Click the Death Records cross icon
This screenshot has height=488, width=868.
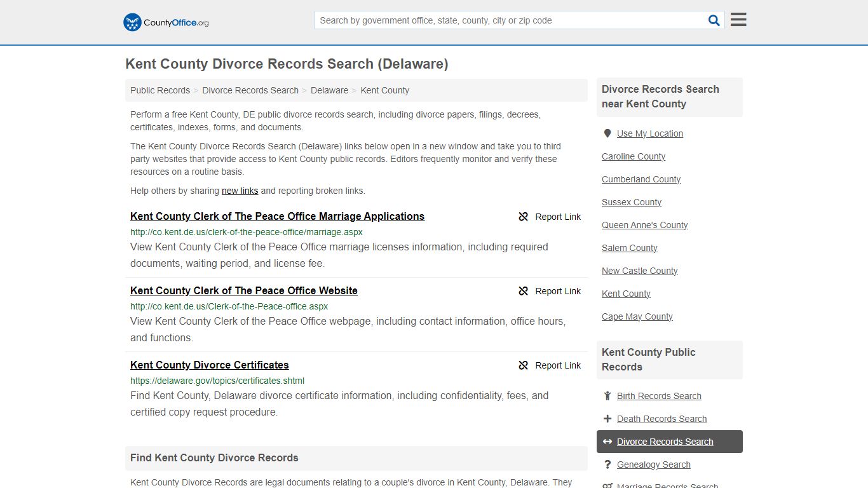pos(607,419)
